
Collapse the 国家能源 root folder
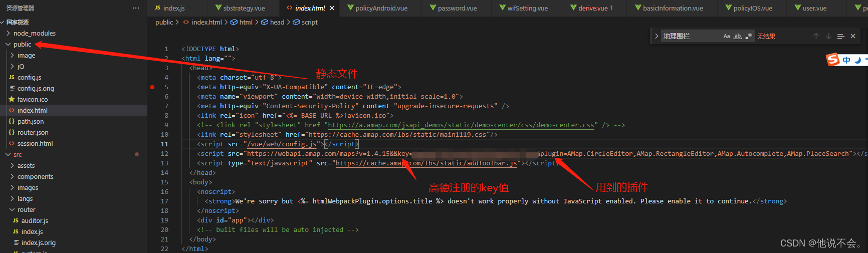click(18, 22)
